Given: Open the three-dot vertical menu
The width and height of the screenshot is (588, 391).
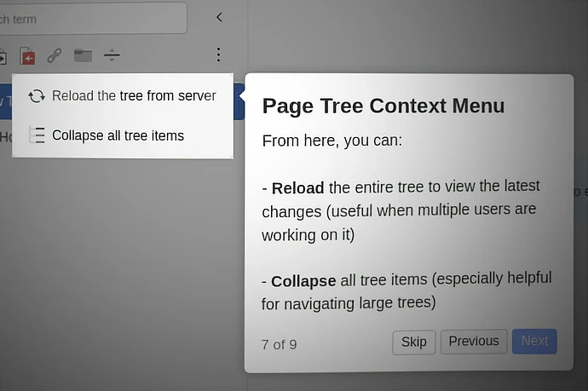Looking at the screenshot, I should click(218, 55).
